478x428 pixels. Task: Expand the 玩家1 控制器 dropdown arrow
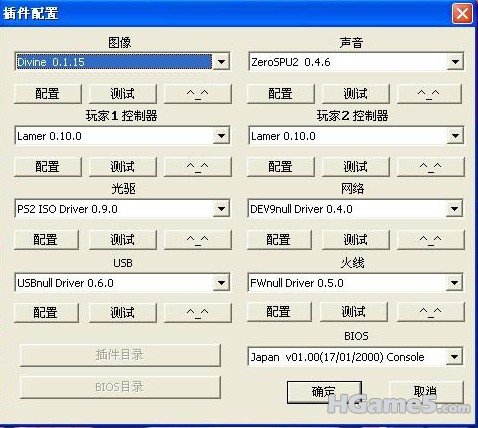pos(221,136)
